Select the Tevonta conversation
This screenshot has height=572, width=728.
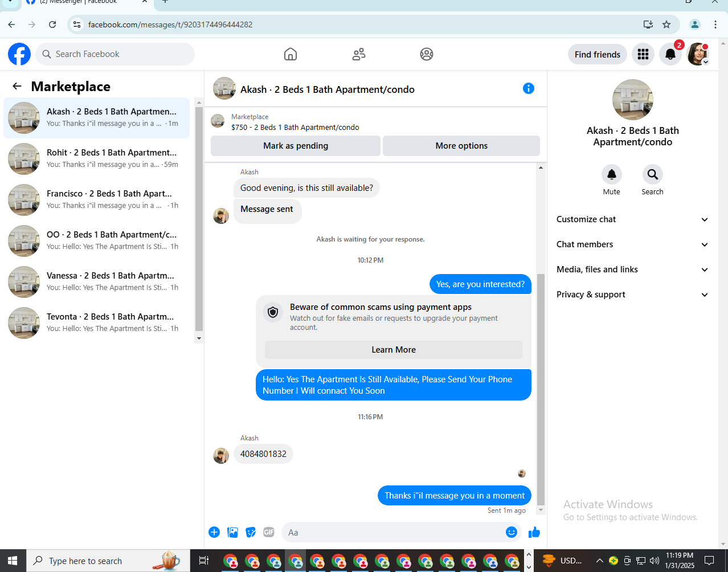[x=97, y=323]
